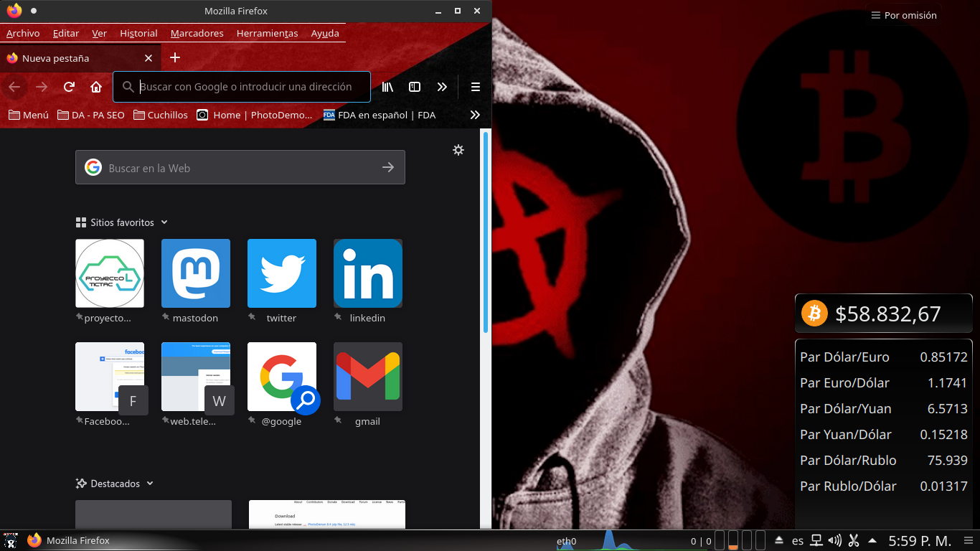This screenshot has width=980, height=551.
Task: Open the Herramientas menu
Action: [x=267, y=33]
